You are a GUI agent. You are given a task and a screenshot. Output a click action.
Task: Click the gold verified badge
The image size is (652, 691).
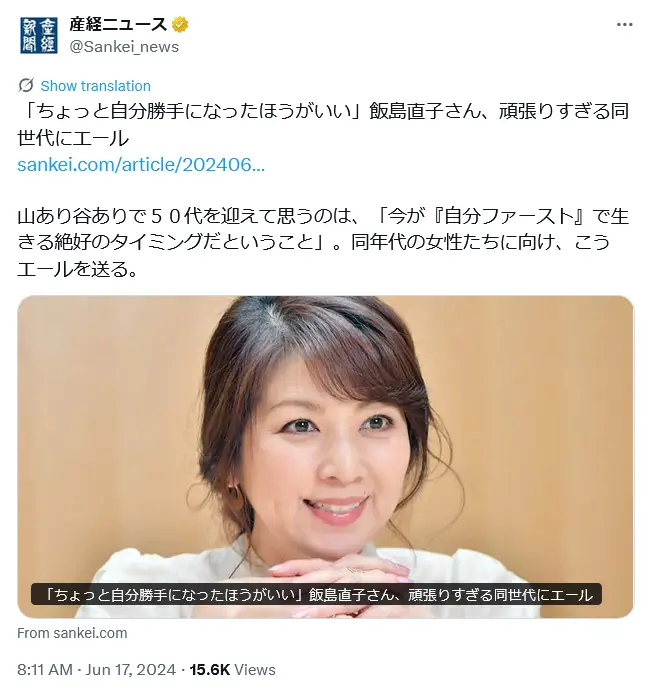tap(180, 25)
